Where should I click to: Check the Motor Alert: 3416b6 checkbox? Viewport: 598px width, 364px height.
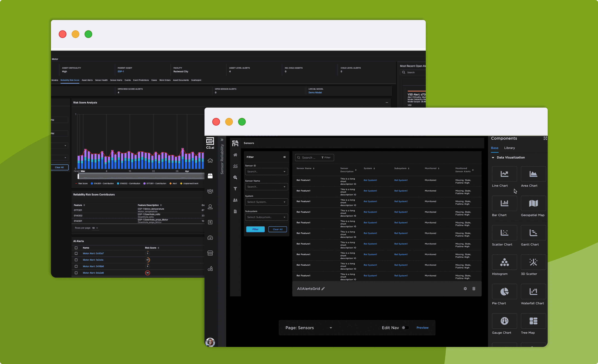(x=76, y=266)
